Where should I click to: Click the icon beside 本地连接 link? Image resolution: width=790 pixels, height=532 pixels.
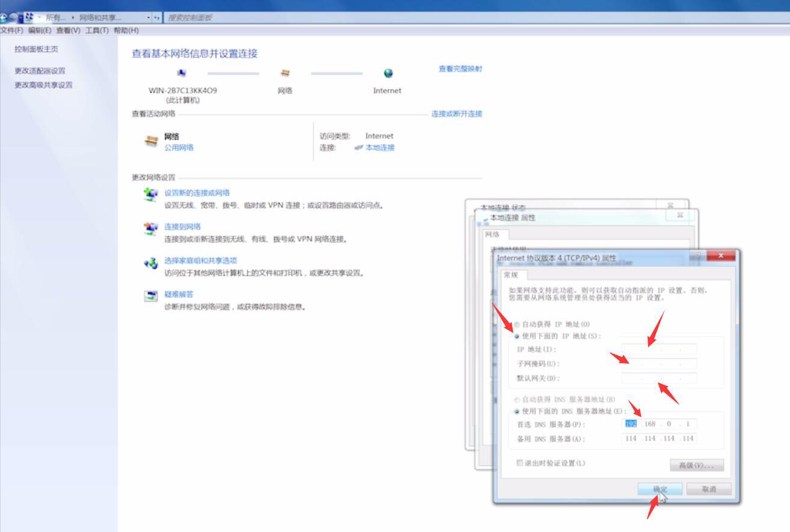pyautogui.click(x=359, y=148)
